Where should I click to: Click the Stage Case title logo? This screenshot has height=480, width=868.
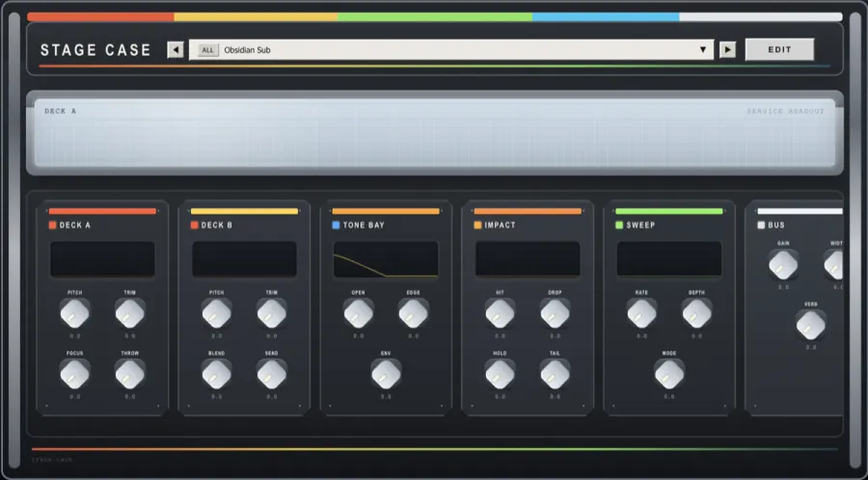point(95,50)
